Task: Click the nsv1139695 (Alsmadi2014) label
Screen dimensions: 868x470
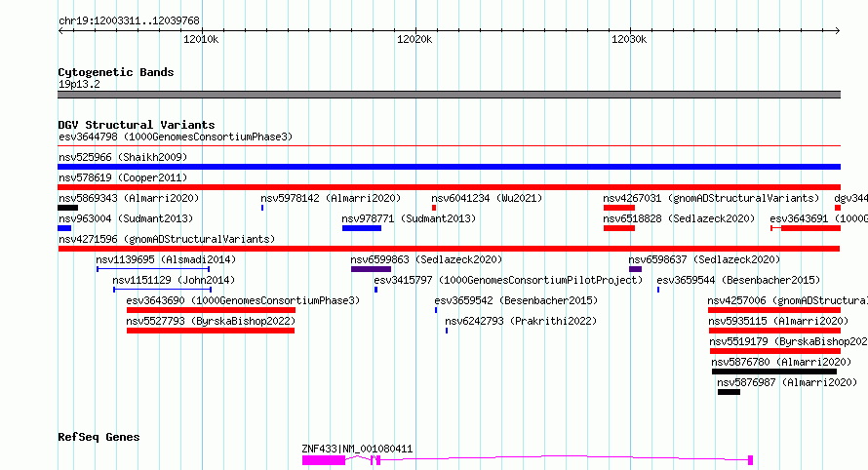Action: 166,259
